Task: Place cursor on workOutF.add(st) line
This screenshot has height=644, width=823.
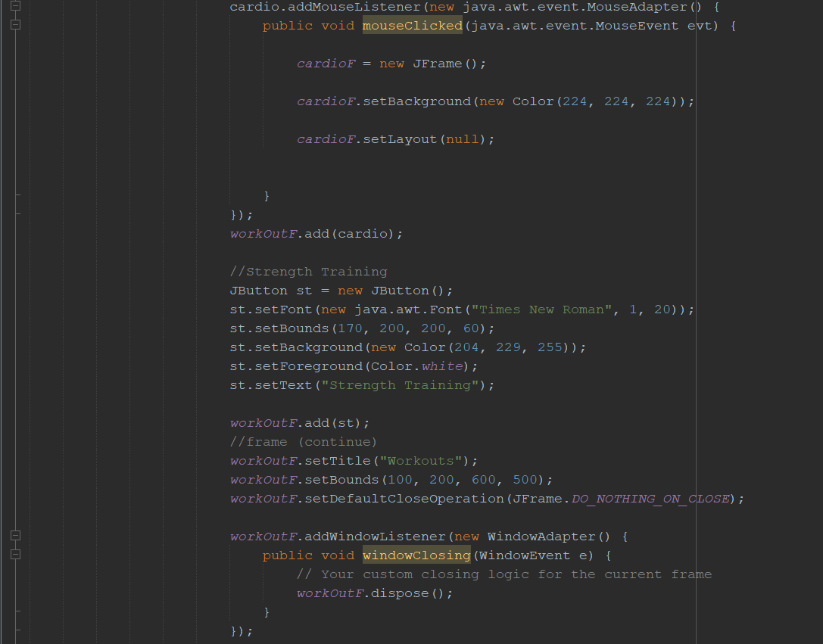Action: click(300, 423)
